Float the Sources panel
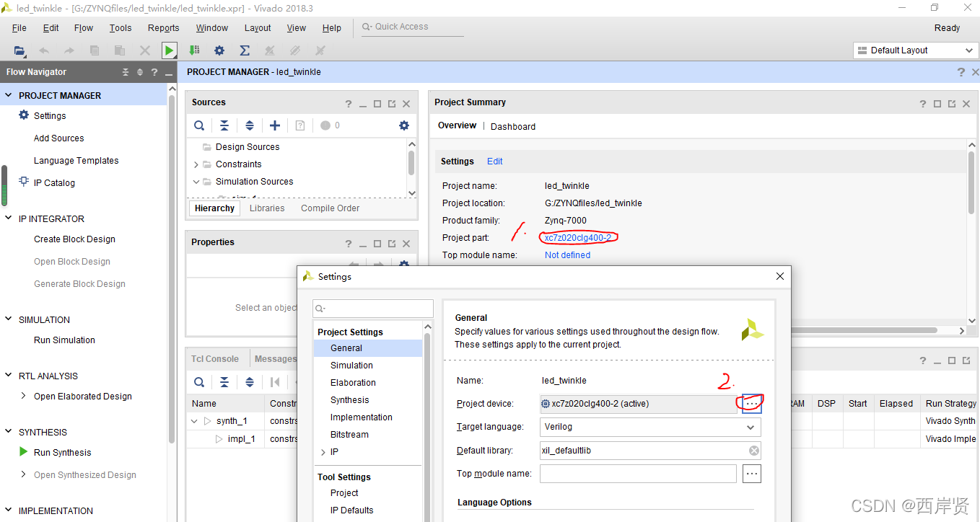The height and width of the screenshot is (522, 980). pyautogui.click(x=392, y=104)
